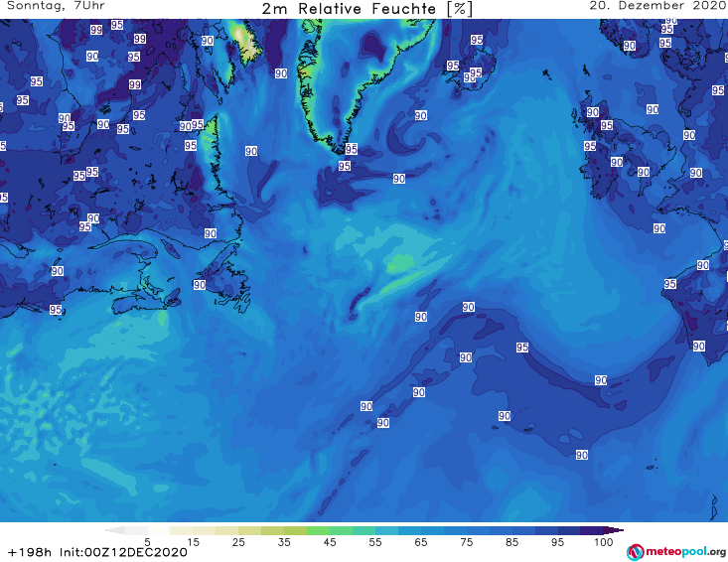The width and height of the screenshot is (728, 562).
Task: Click the '75' value on the color scale
Action: pyautogui.click(x=467, y=542)
